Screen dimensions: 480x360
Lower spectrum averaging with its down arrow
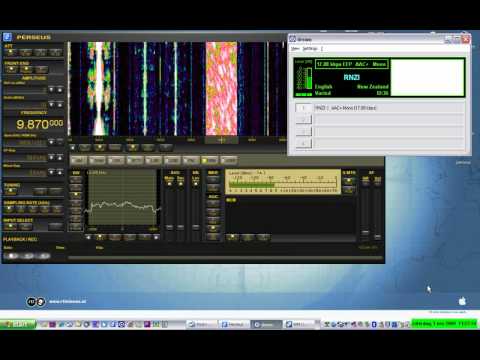coord(51,157)
